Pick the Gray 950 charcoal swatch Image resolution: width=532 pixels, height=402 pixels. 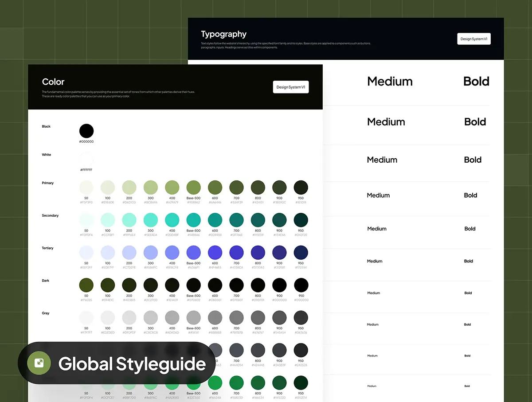point(301,317)
